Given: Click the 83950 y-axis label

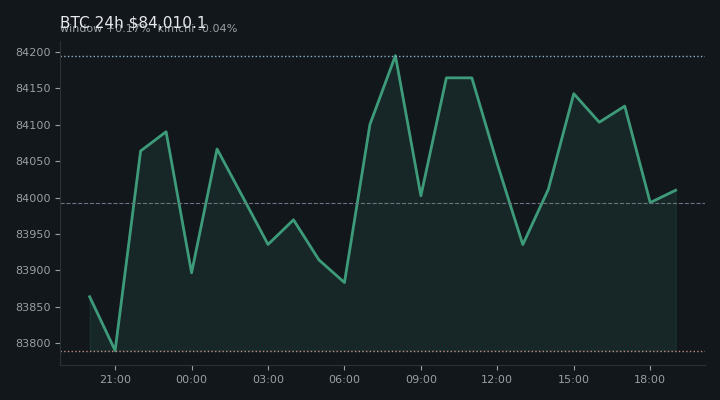Looking at the screenshot, I should point(33,234).
